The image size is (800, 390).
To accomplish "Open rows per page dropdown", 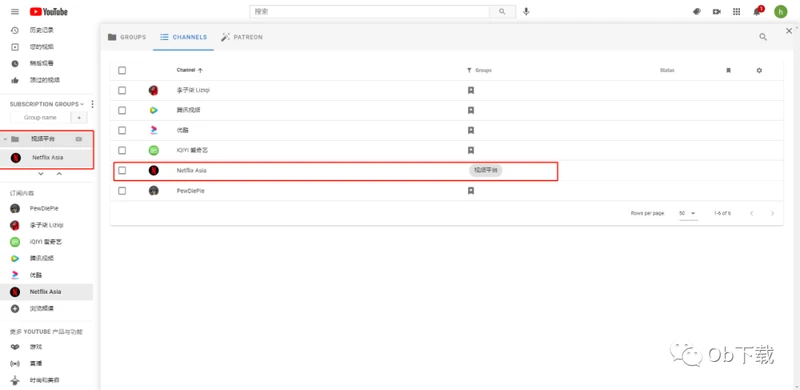I will coord(688,213).
